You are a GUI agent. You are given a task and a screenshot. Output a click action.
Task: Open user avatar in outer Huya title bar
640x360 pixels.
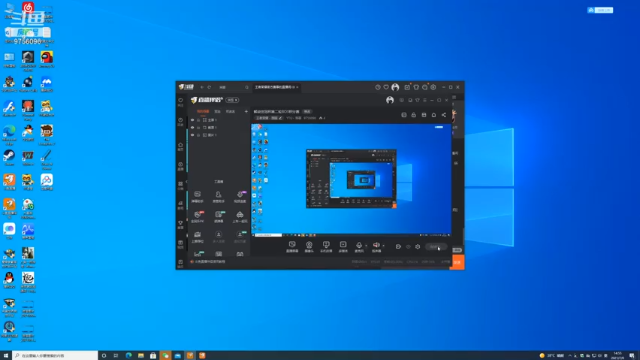point(395,87)
